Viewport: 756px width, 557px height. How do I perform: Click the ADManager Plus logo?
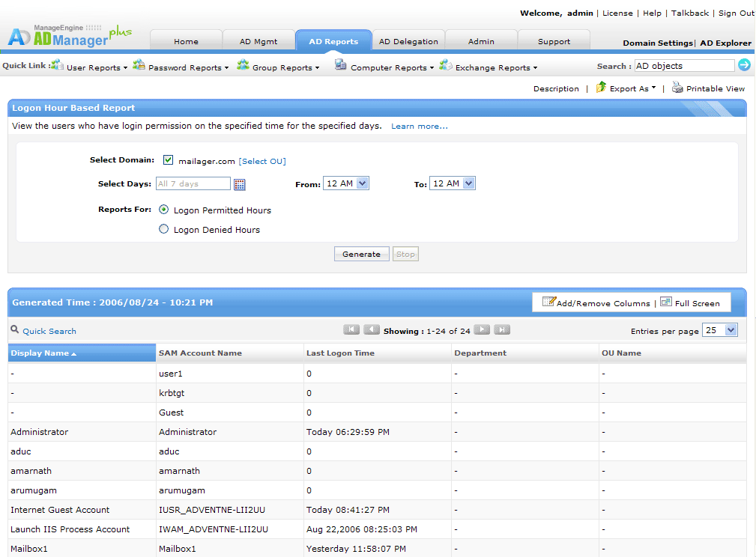point(70,36)
